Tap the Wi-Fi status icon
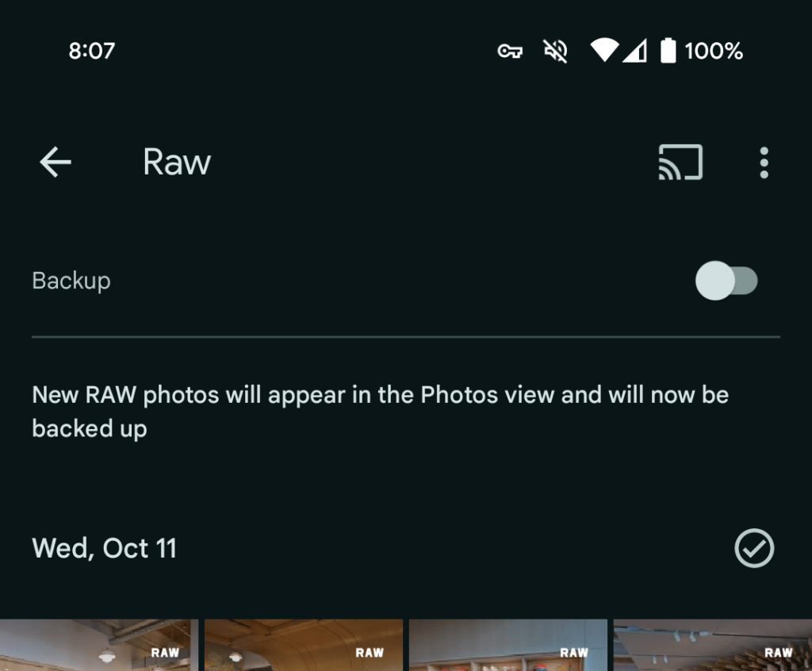812x671 pixels. coord(603,52)
